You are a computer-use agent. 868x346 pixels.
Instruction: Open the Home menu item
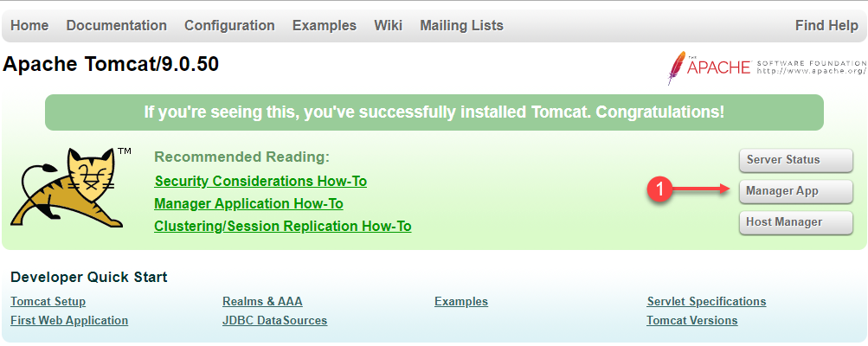[x=29, y=25]
